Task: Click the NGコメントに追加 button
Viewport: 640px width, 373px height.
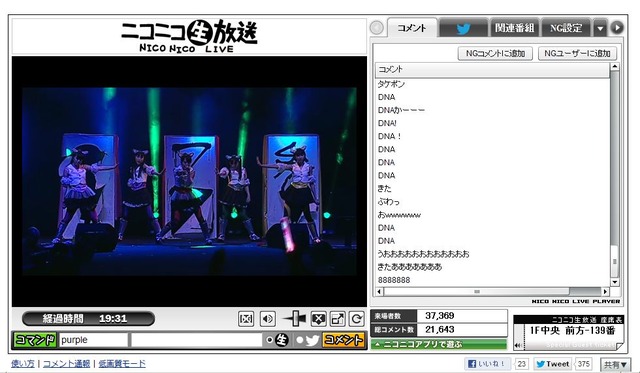Action: point(495,53)
